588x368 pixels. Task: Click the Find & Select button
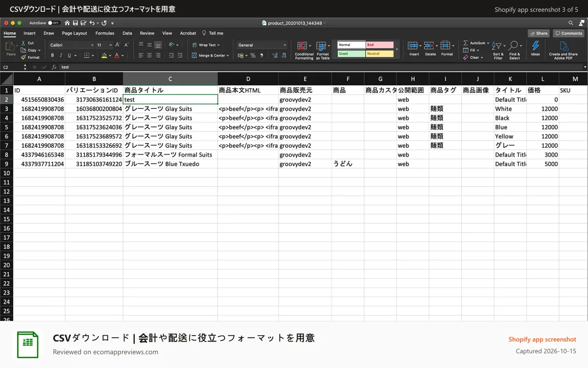click(x=514, y=50)
